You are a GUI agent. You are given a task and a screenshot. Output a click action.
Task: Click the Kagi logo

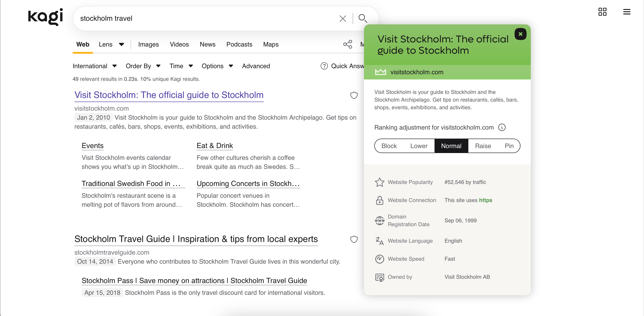(x=46, y=17)
